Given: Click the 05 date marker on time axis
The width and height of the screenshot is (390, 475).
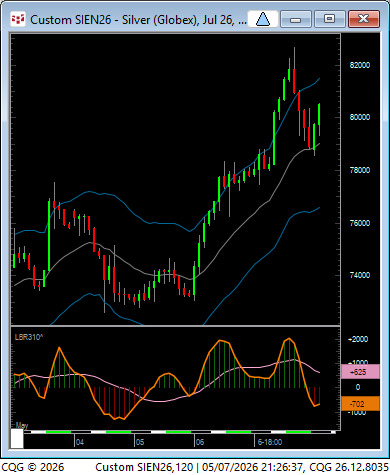Looking at the screenshot, I should (x=140, y=442).
